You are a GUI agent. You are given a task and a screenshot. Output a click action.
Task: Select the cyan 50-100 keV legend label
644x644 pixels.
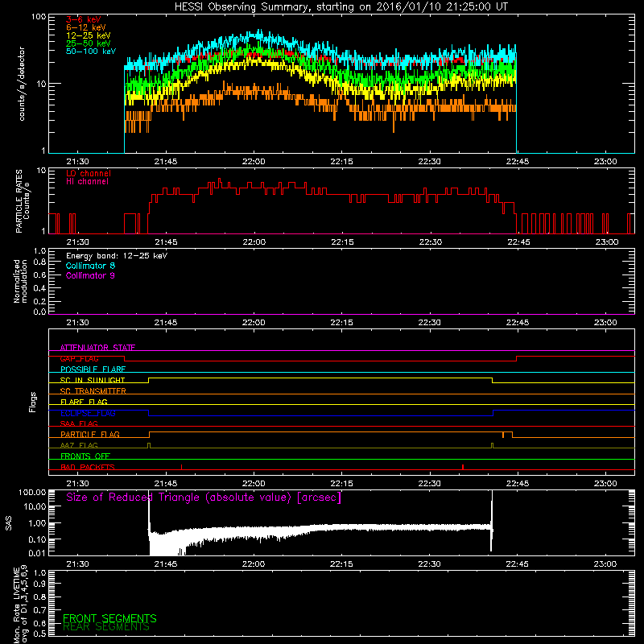click(x=91, y=52)
